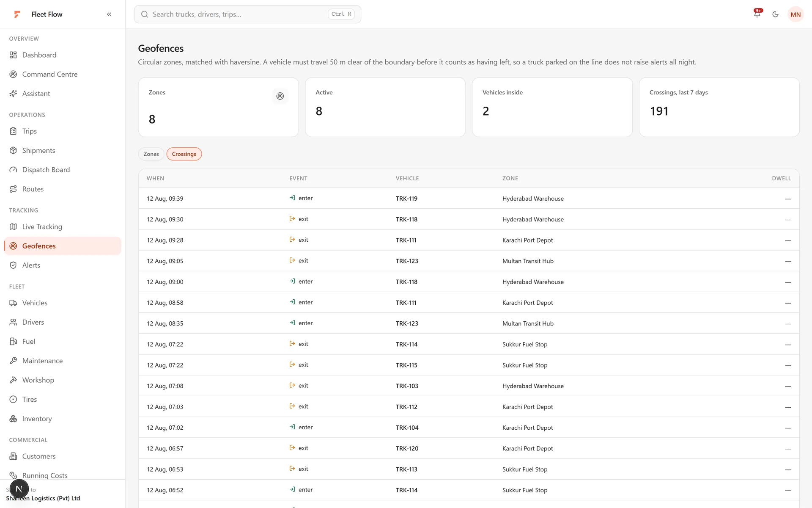Click the Fuel pump icon

click(x=14, y=342)
